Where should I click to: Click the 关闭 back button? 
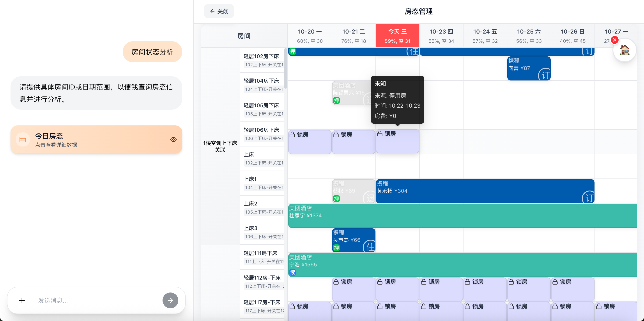[x=219, y=11]
